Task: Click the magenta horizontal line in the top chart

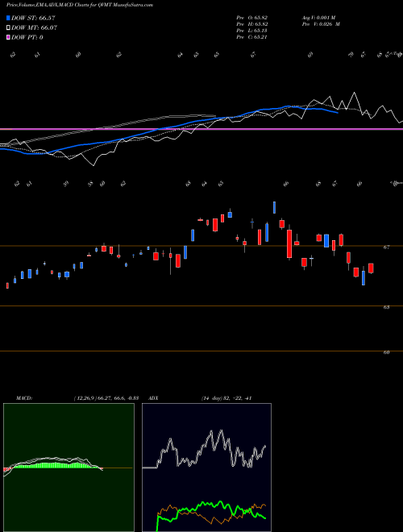Action: point(201,129)
